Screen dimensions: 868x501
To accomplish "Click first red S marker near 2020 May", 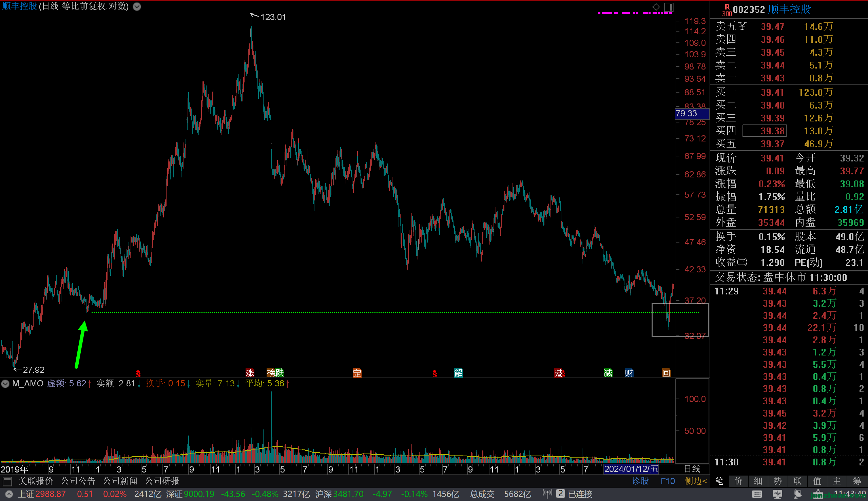I will (138, 373).
